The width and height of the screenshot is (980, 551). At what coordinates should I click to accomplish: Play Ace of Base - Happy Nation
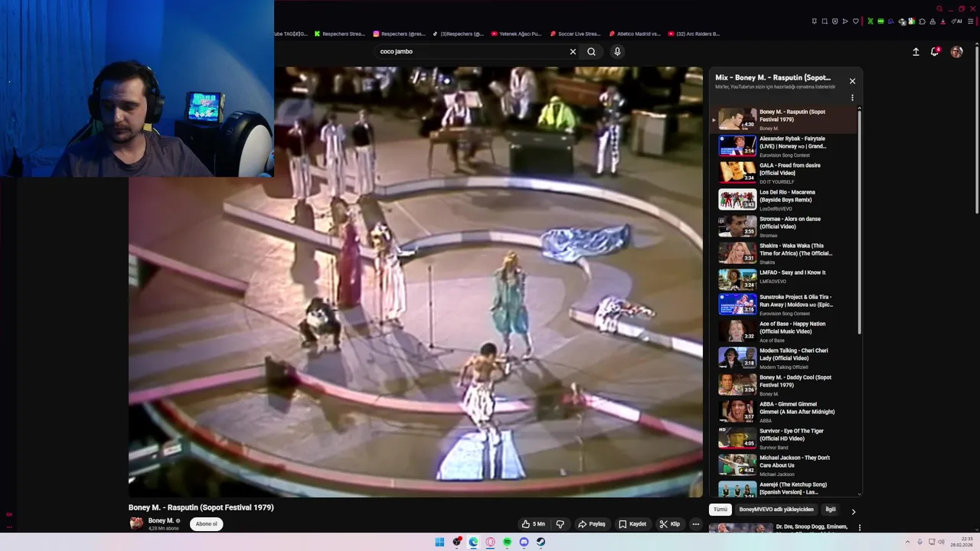coord(784,331)
